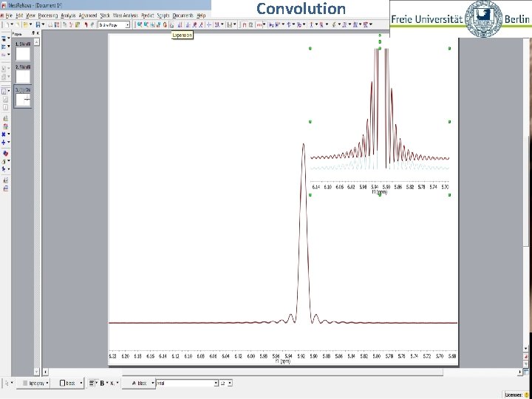Click the Open folder icon
Image resolution: width=532 pixels, height=399 pixels.
(x=26, y=24)
